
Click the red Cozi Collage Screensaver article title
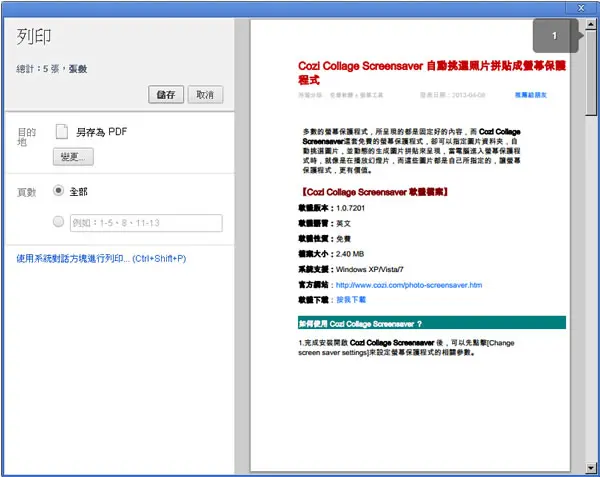(432, 73)
